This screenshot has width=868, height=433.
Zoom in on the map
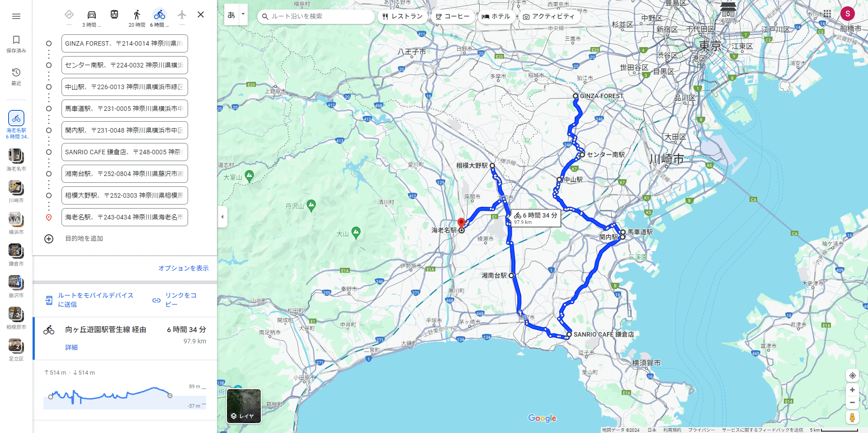(852, 390)
